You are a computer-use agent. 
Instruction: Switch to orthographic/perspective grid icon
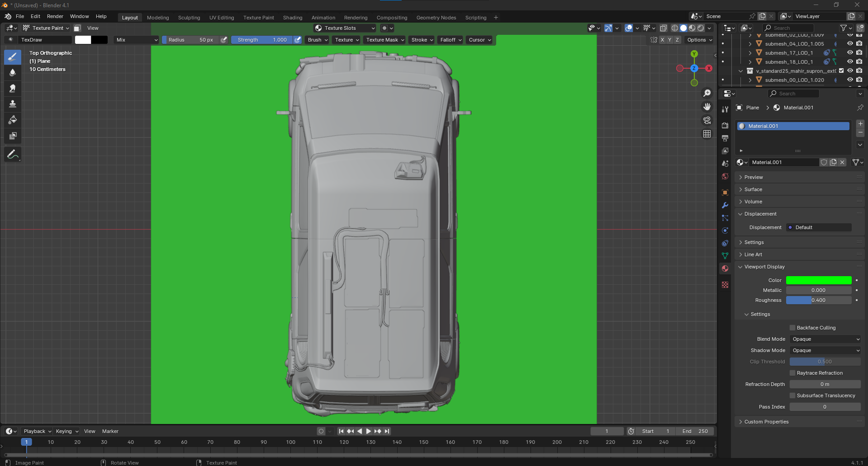707,134
